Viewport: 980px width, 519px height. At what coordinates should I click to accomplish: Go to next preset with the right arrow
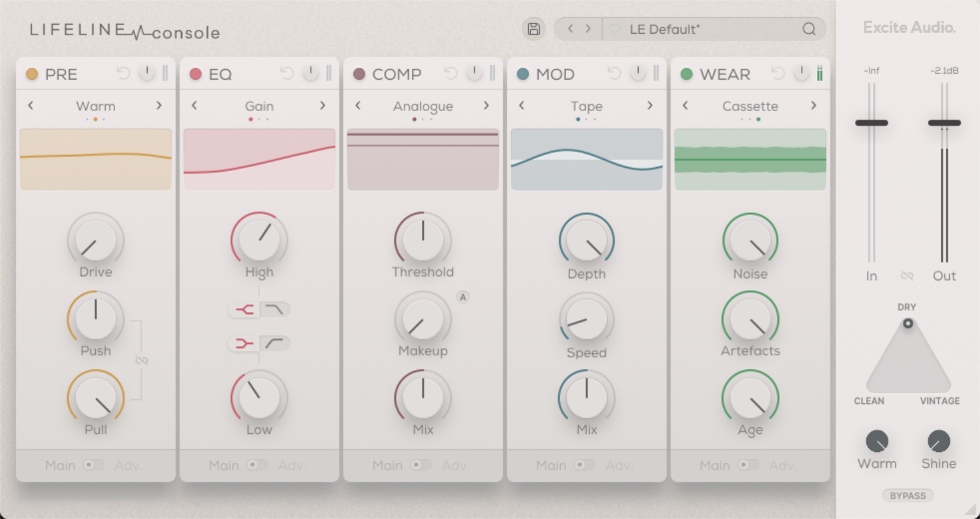tap(588, 29)
